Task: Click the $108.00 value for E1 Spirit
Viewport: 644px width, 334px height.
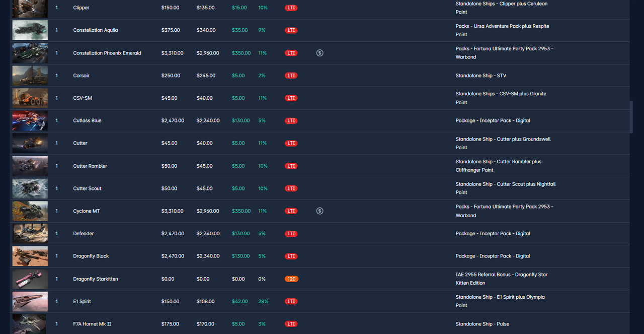Action: coord(206,301)
